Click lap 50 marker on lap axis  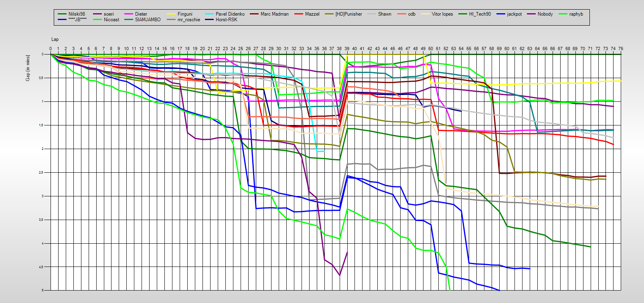tap(431, 48)
